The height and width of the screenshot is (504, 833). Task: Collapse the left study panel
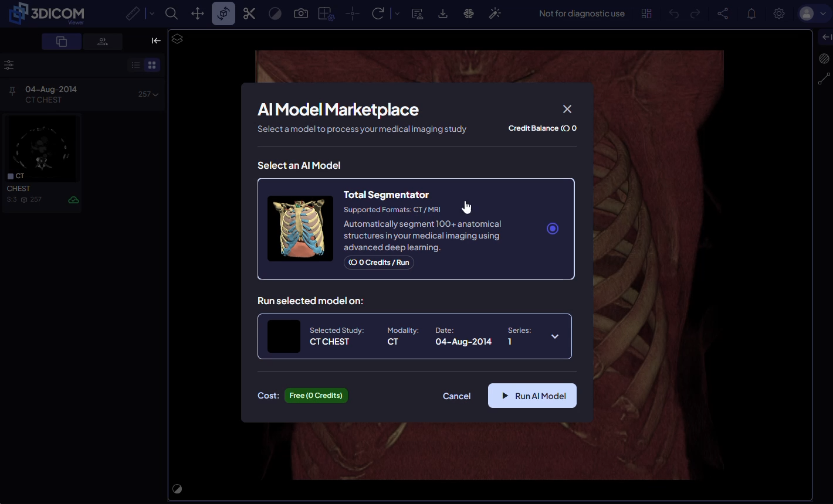coord(156,40)
